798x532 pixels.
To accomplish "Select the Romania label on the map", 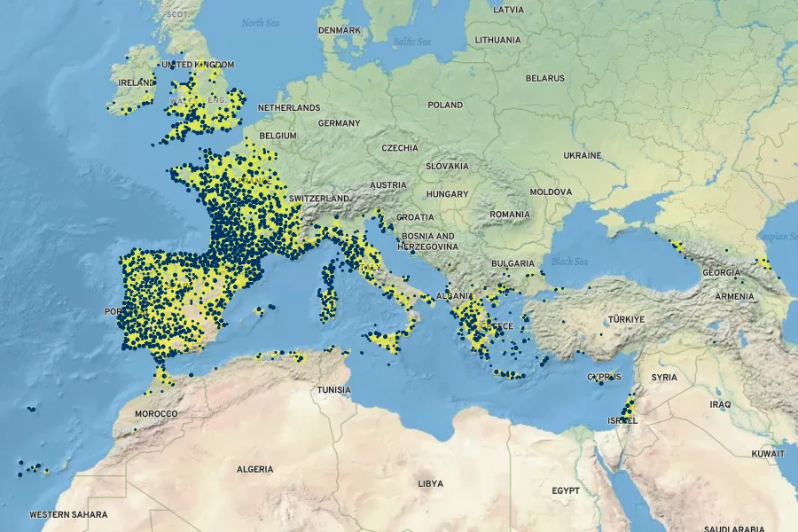I will point(509,215).
